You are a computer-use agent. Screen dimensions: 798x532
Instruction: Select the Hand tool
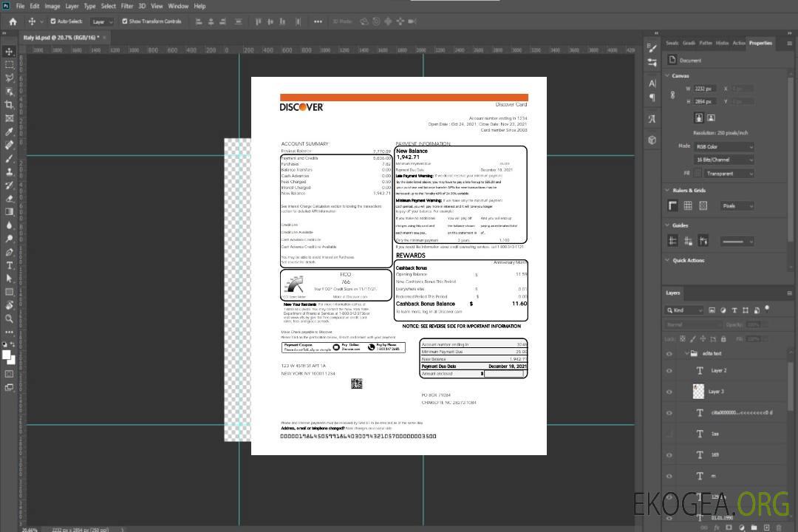(9, 305)
